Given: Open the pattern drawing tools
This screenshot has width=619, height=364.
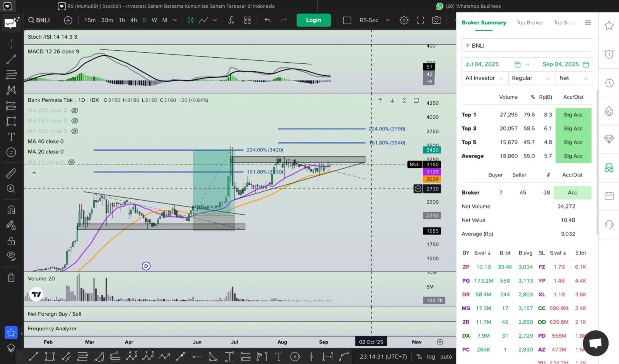Looking at the screenshot, I should [11, 90].
